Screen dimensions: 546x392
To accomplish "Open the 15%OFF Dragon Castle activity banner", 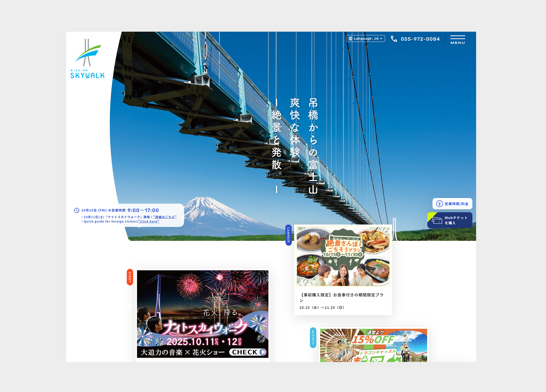I will pyautogui.click(x=373, y=345).
